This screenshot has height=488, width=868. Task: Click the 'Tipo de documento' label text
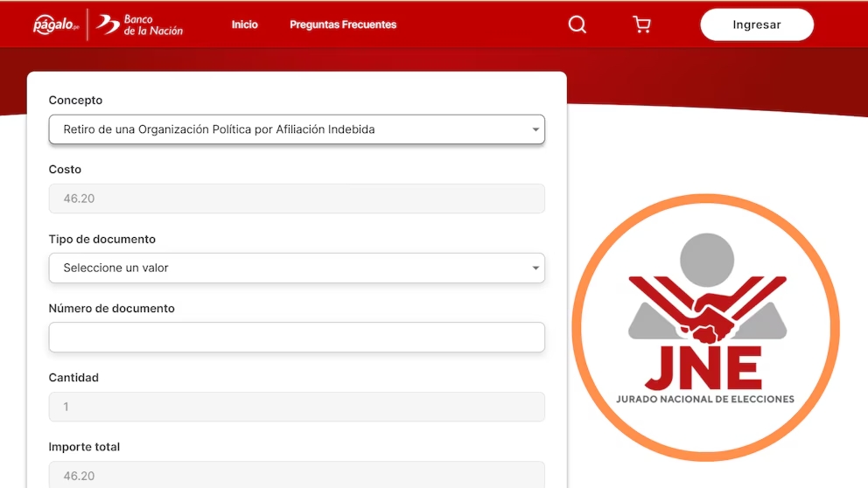(101, 239)
